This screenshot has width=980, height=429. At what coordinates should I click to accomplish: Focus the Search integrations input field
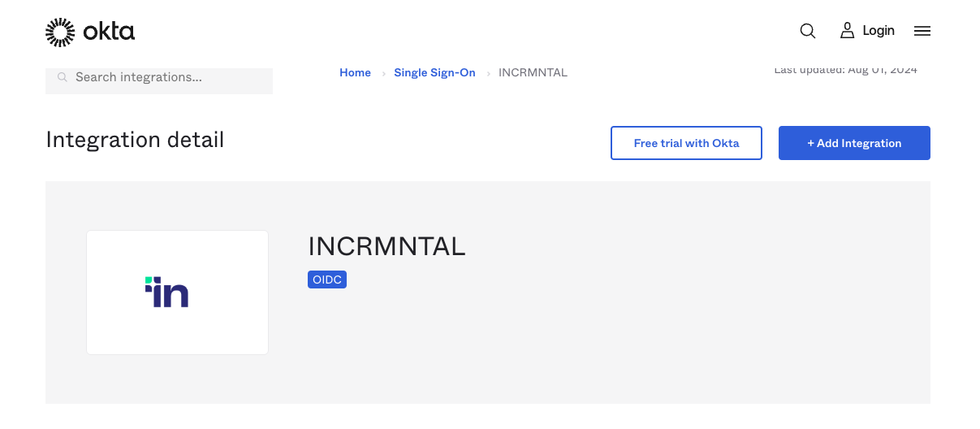tap(166, 78)
